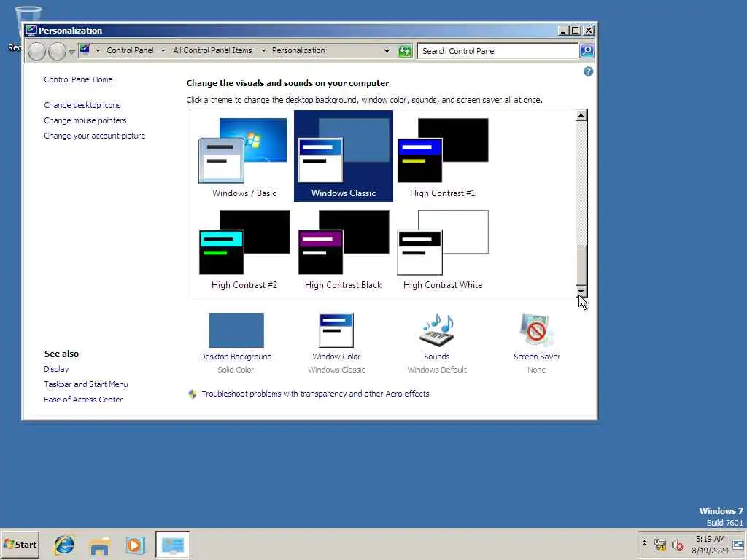The height and width of the screenshot is (560, 747).
Task: Click the Show desktop tray icon
Action: pyautogui.click(x=738, y=545)
